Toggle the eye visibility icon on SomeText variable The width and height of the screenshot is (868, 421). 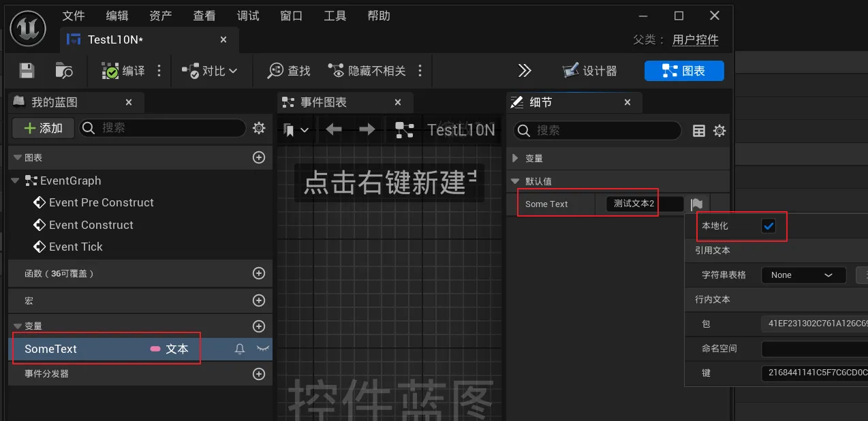pyautogui.click(x=262, y=348)
